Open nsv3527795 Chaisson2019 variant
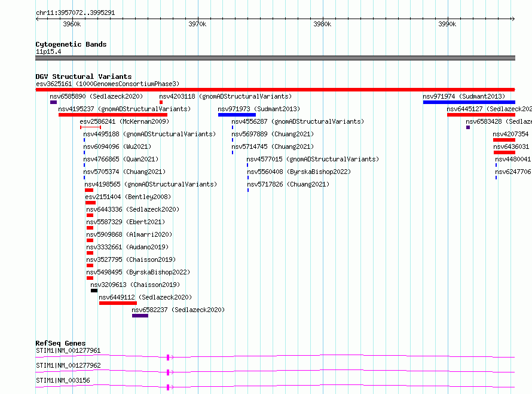 tap(131, 259)
